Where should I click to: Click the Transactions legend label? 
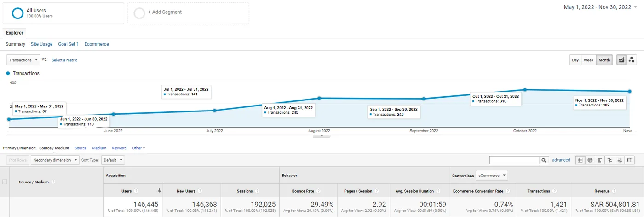(x=26, y=73)
